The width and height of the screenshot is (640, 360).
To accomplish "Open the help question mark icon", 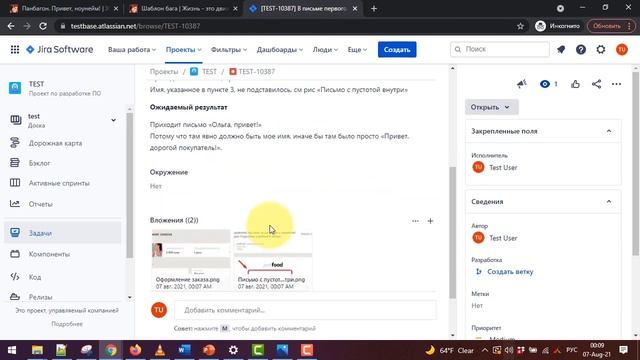I will point(580,49).
